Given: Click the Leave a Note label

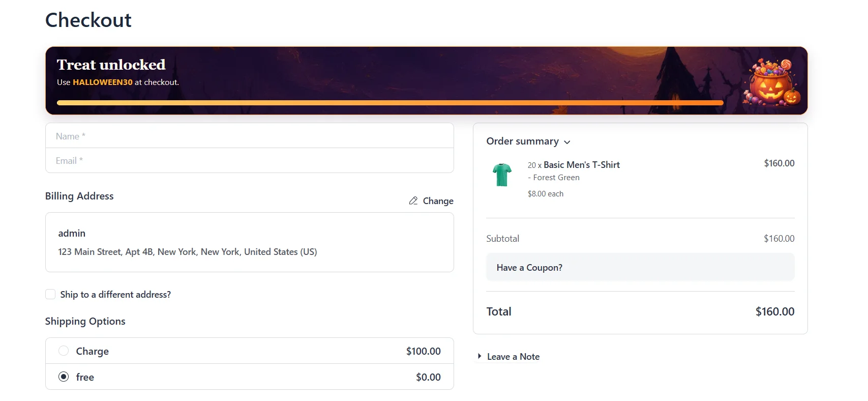Looking at the screenshot, I should pyautogui.click(x=513, y=357).
